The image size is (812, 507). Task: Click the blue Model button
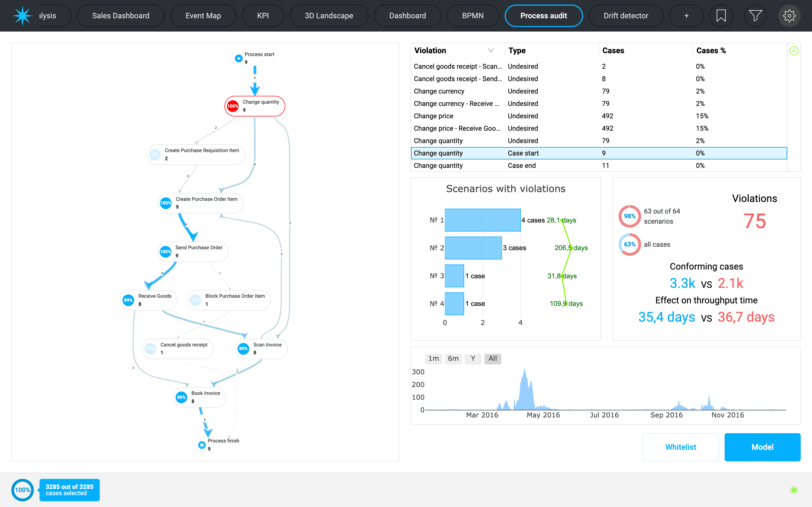(x=762, y=447)
